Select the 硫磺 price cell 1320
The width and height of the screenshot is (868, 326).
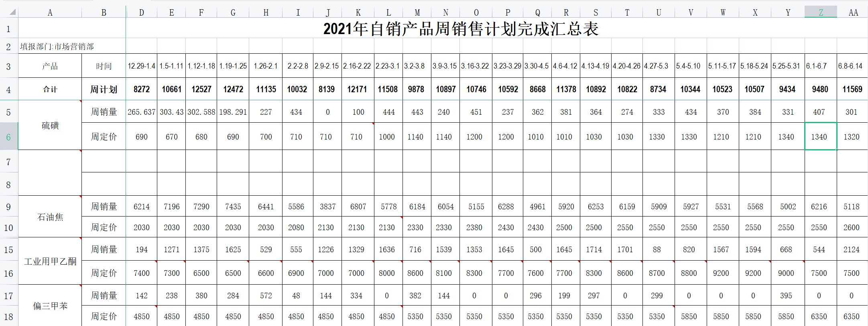852,137
